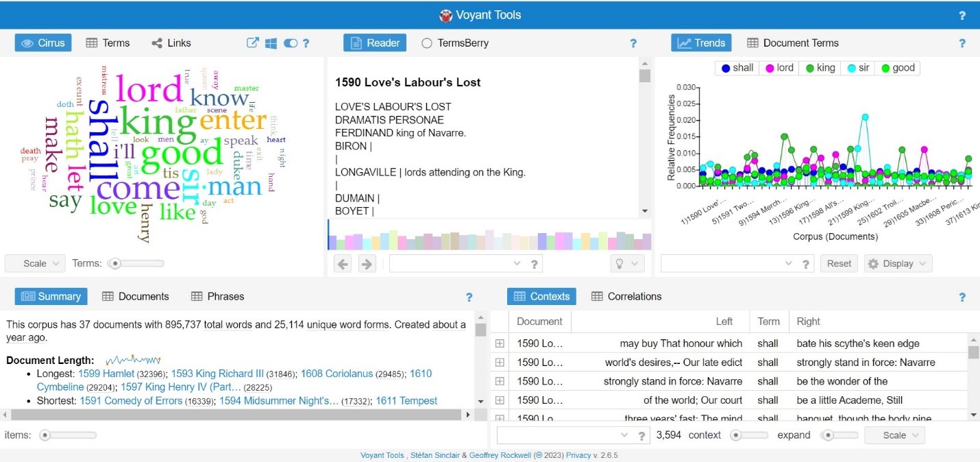
Task: Toggle the 'king' series in Trends legend
Action: pos(820,68)
